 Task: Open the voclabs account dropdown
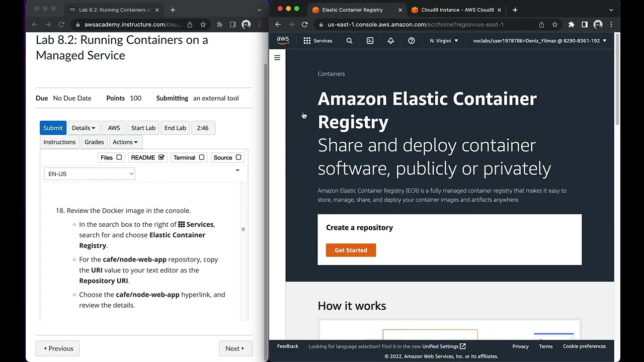point(540,41)
